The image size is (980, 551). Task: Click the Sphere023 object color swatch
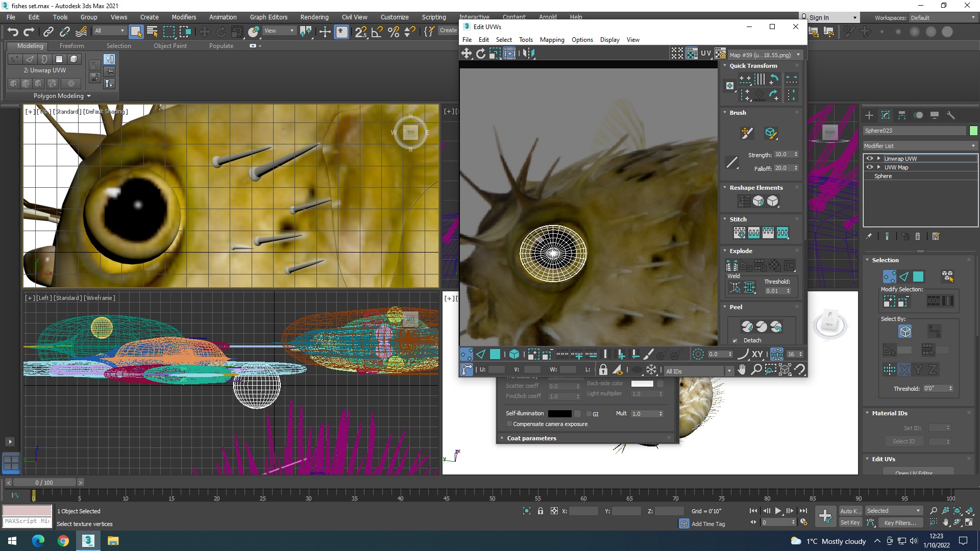[973, 131]
